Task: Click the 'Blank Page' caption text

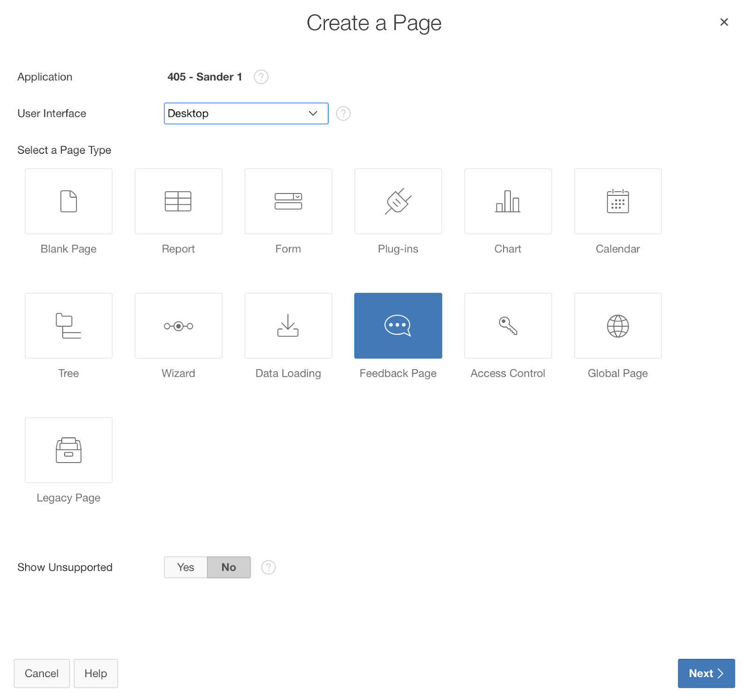Action: (69, 249)
